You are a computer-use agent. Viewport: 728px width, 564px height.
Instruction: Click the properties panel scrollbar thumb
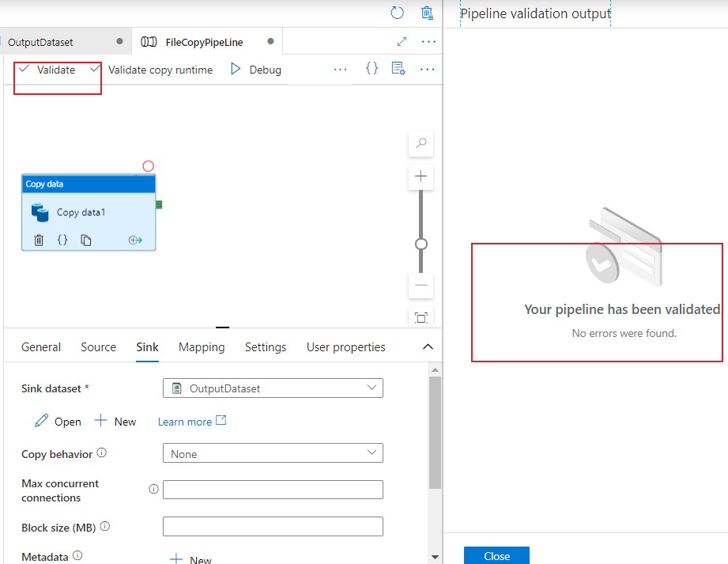tap(435, 433)
